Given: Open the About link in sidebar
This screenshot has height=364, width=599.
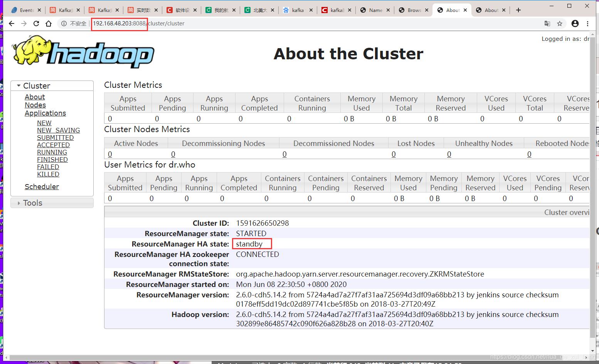Looking at the screenshot, I should [x=35, y=97].
